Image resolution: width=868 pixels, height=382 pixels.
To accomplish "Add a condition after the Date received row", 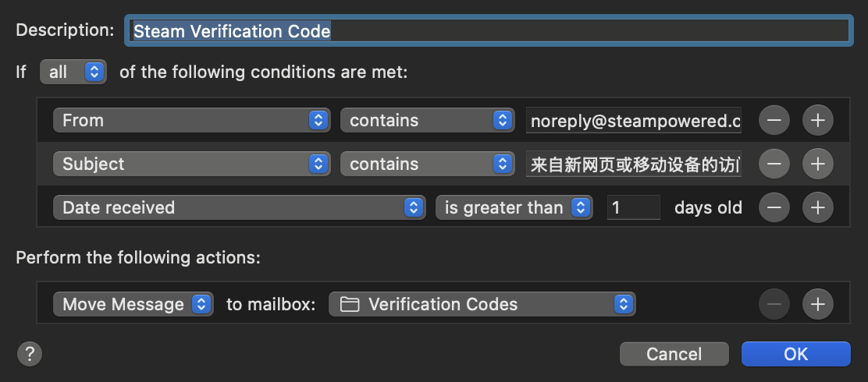I will (x=817, y=207).
